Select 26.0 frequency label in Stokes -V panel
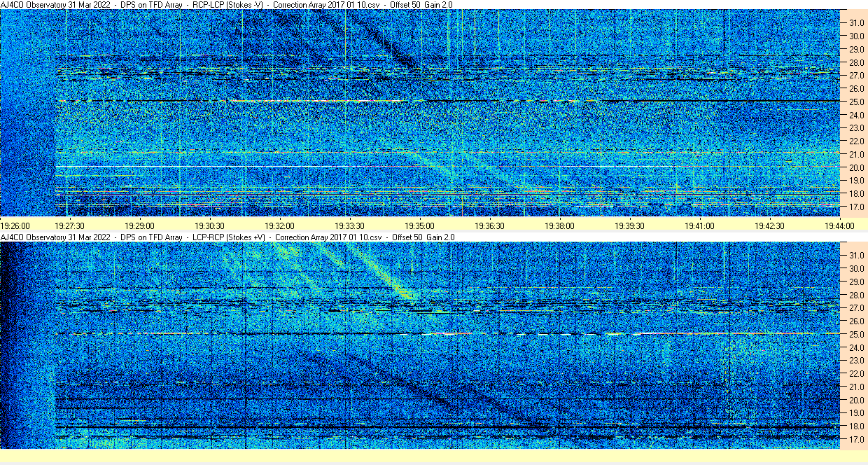The height and width of the screenshot is (465, 868). [x=856, y=89]
